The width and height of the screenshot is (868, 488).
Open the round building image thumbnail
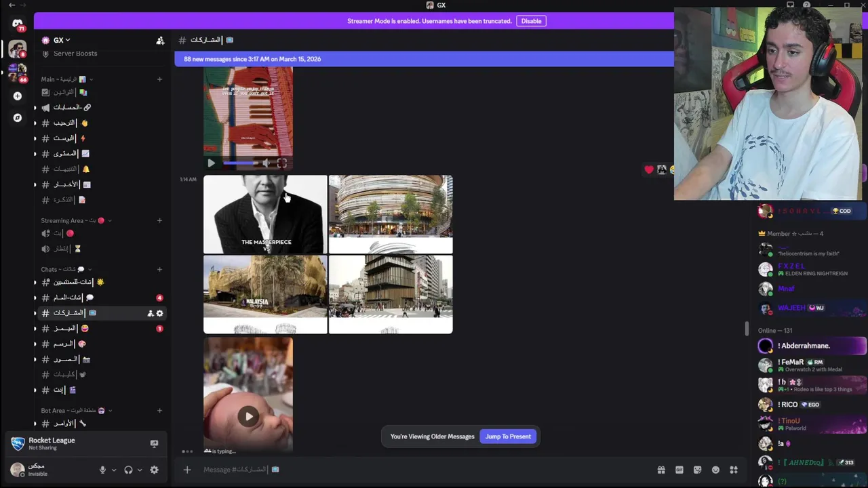click(391, 214)
